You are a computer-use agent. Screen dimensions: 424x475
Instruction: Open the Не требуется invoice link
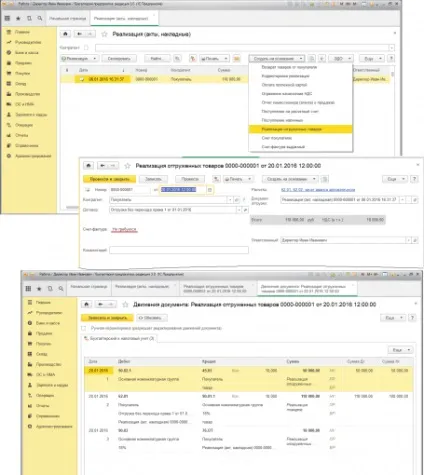pyautogui.click(x=124, y=229)
